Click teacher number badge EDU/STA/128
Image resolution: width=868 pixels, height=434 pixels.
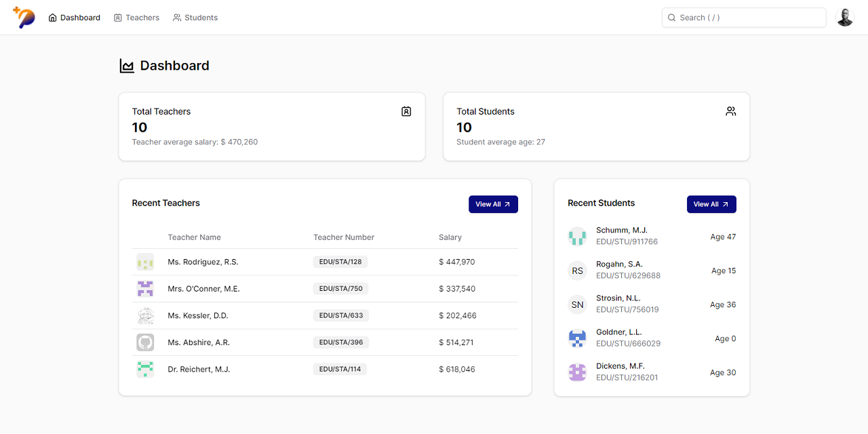[340, 262]
